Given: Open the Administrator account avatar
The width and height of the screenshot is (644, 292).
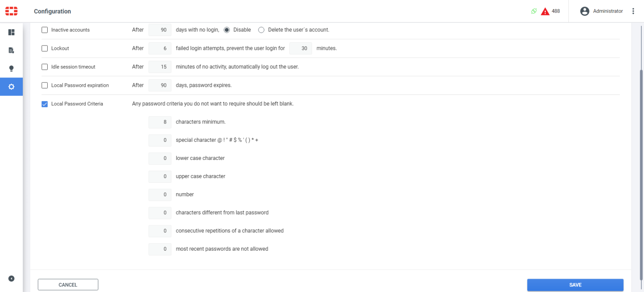Looking at the screenshot, I should click(x=584, y=11).
